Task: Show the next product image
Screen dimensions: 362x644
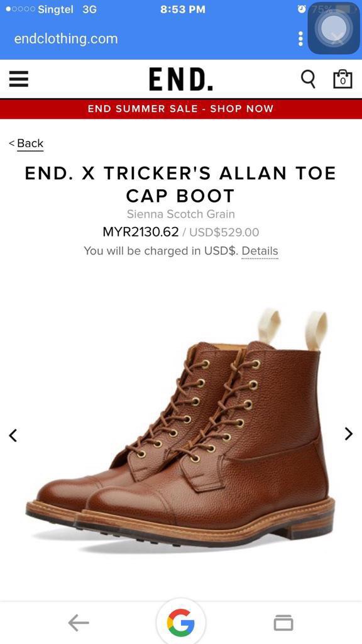Action: click(x=348, y=433)
